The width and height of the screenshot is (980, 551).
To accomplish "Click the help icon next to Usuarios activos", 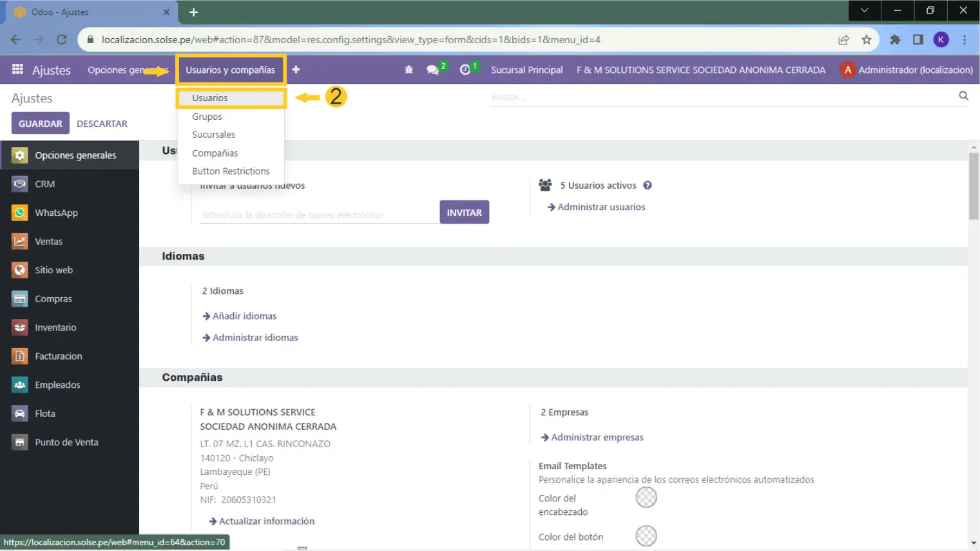I will [648, 185].
